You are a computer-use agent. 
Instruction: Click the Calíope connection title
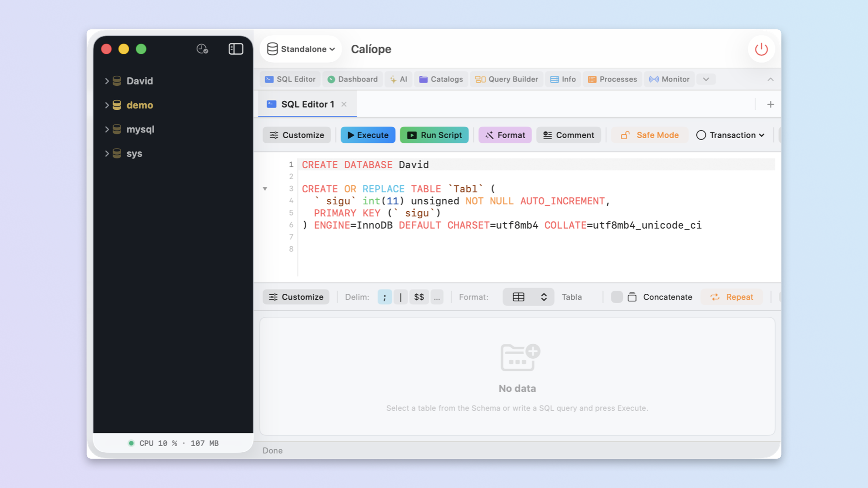pyautogui.click(x=371, y=49)
